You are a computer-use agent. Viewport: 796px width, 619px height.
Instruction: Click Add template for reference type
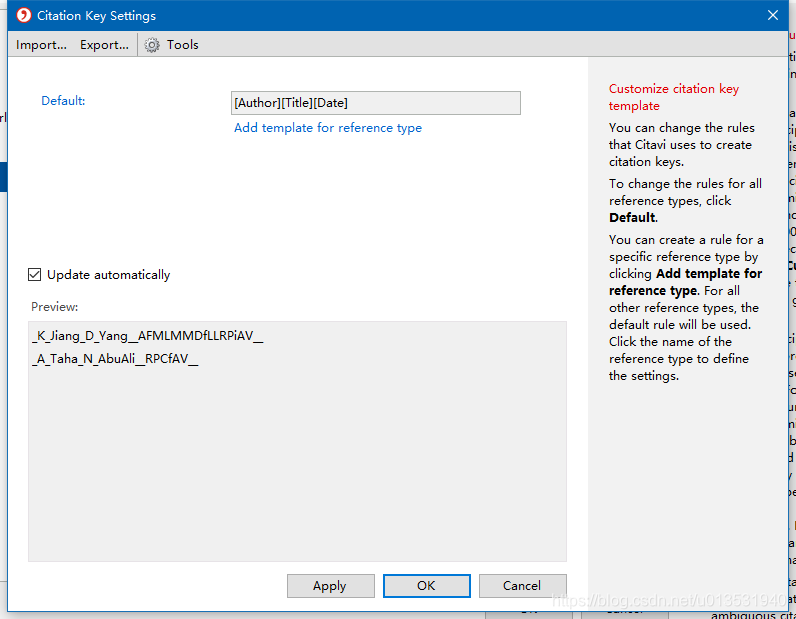[x=328, y=128]
